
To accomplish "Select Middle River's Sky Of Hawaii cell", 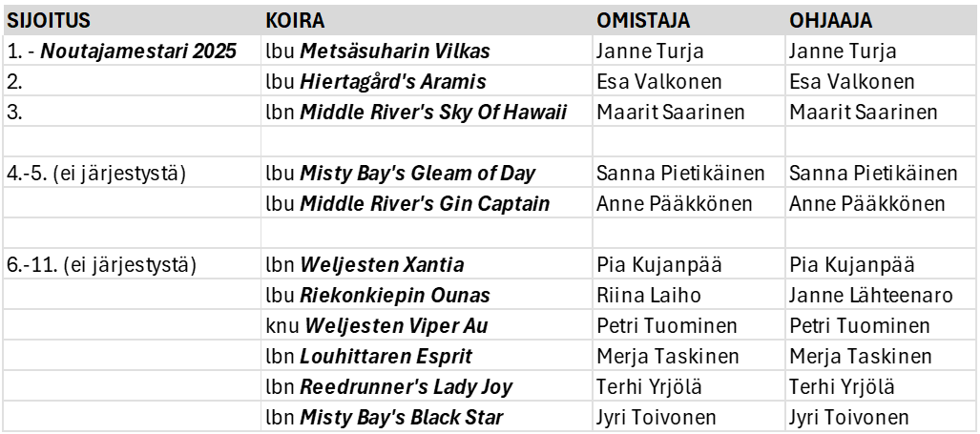I will 427,112.
